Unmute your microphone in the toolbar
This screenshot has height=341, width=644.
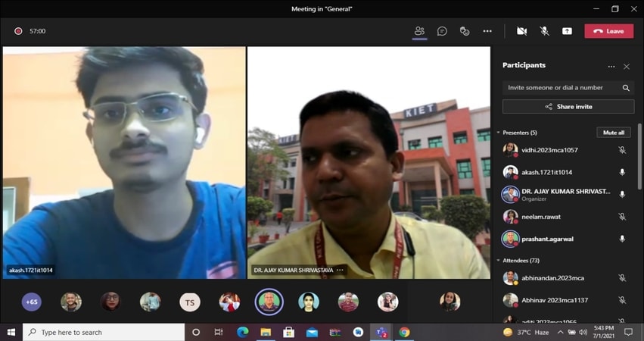[x=544, y=31]
